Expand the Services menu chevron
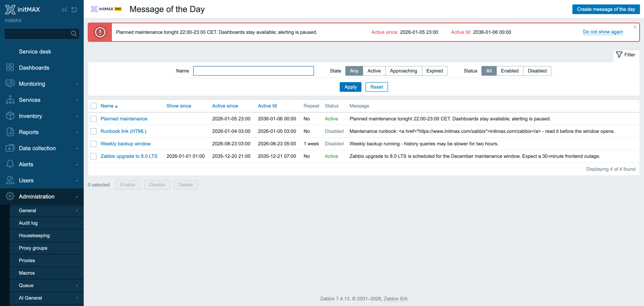 pyautogui.click(x=77, y=100)
